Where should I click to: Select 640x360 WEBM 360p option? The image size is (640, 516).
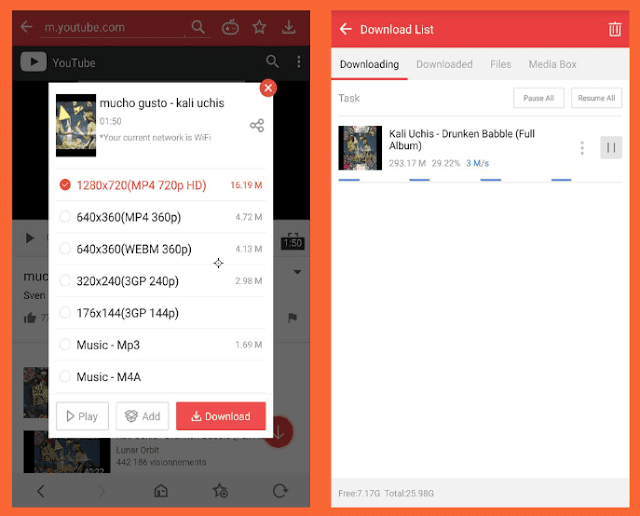[x=161, y=249]
